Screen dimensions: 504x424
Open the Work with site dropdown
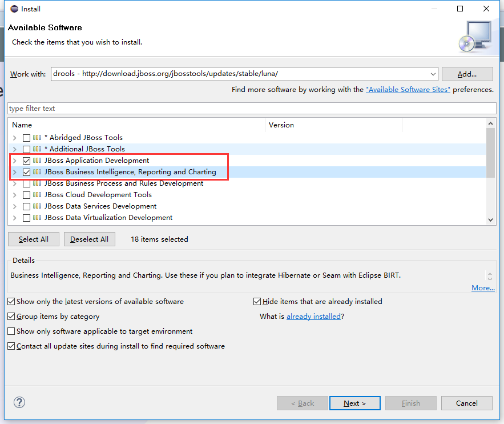[433, 74]
